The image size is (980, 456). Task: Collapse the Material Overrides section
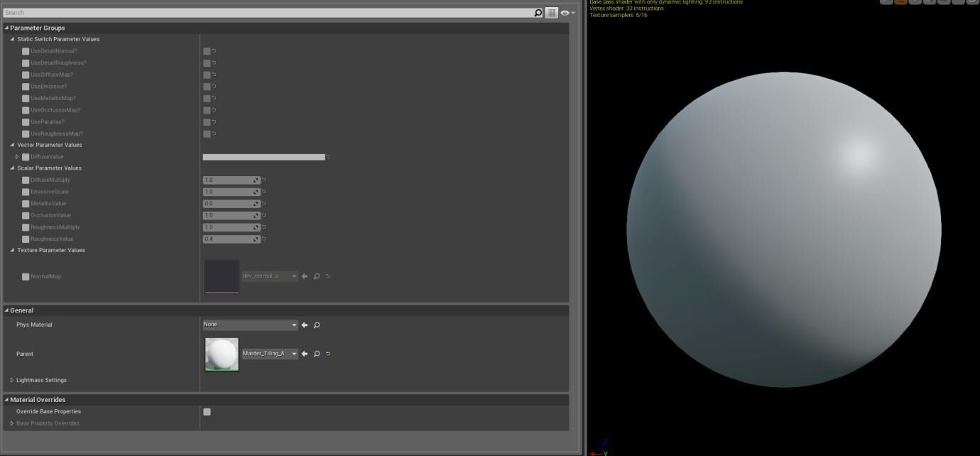click(6, 400)
